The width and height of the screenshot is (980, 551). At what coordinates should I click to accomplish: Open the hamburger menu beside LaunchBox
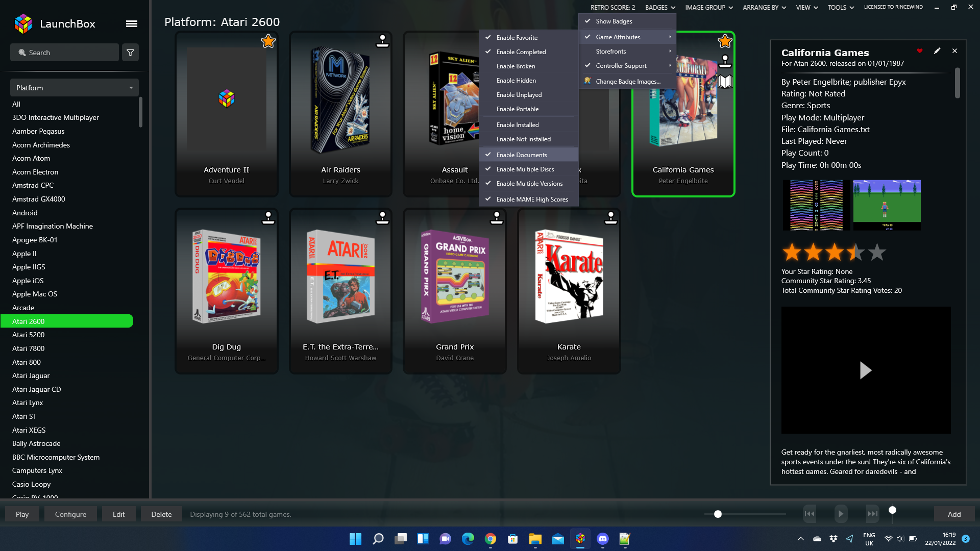[132, 23]
